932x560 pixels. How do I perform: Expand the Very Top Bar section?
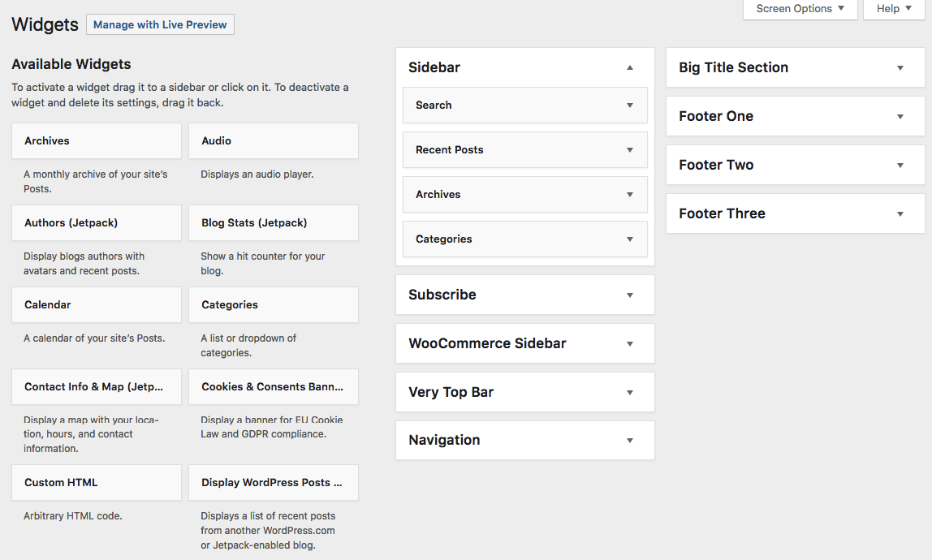point(629,392)
